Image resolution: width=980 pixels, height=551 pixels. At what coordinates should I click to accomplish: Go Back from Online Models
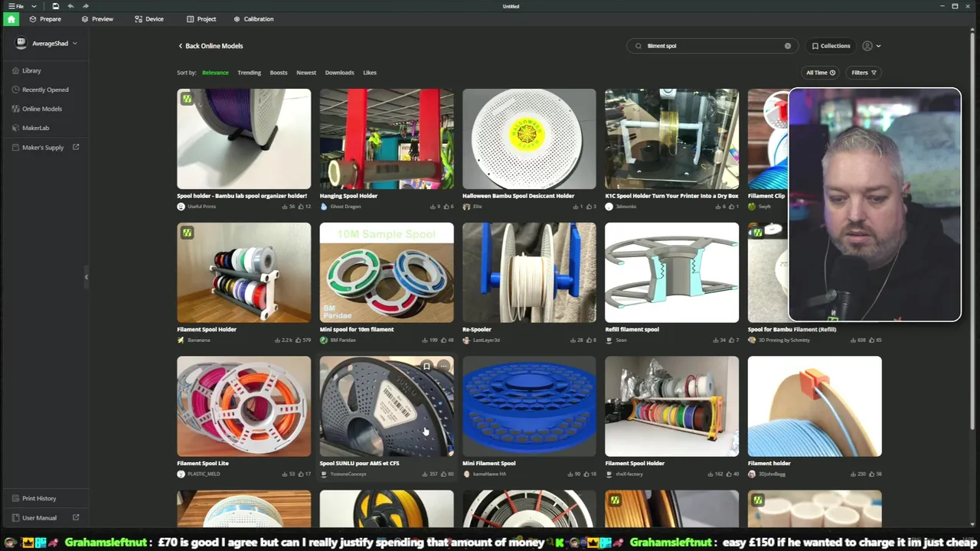(211, 46)
